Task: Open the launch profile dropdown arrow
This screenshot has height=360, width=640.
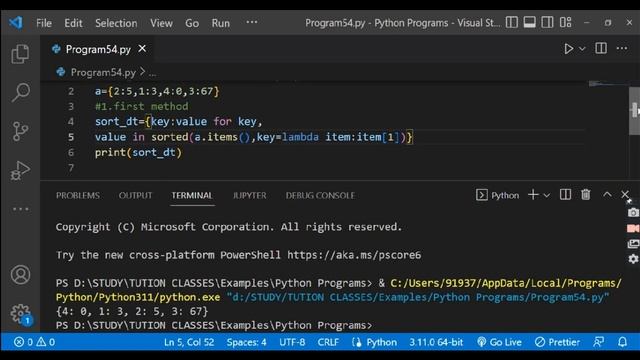Action: (x=547, y=196)
